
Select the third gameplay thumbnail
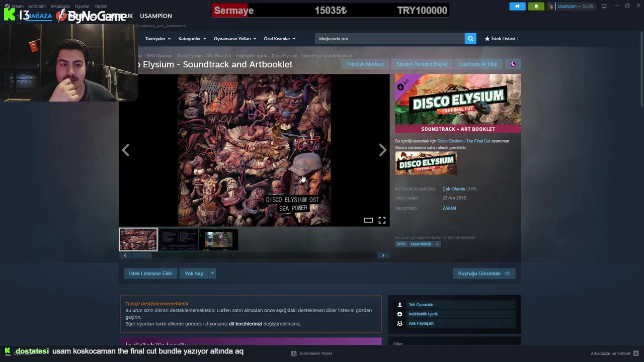coord(219,239)
